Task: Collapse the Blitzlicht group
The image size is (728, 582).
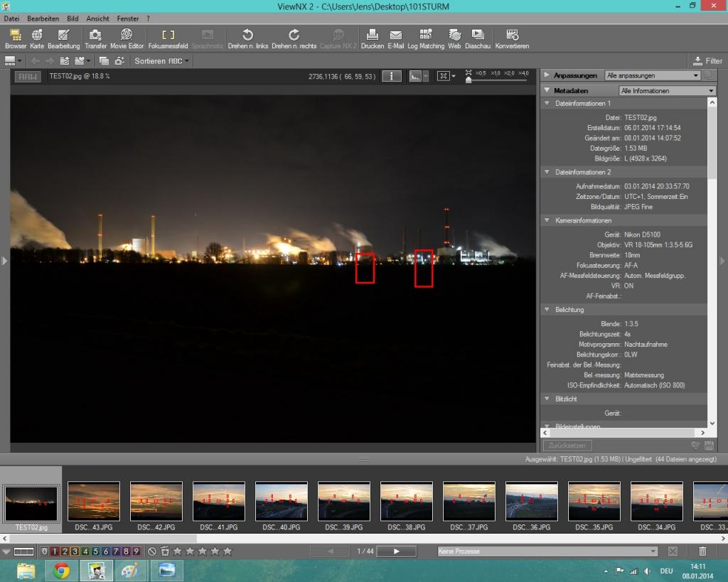Action: coord(547,398)
